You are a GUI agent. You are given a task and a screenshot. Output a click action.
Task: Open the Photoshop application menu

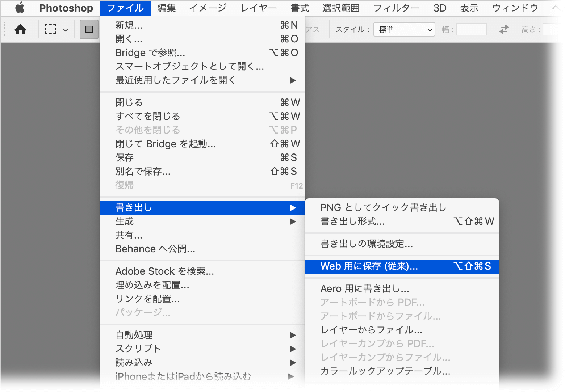(x=66, y=8)
